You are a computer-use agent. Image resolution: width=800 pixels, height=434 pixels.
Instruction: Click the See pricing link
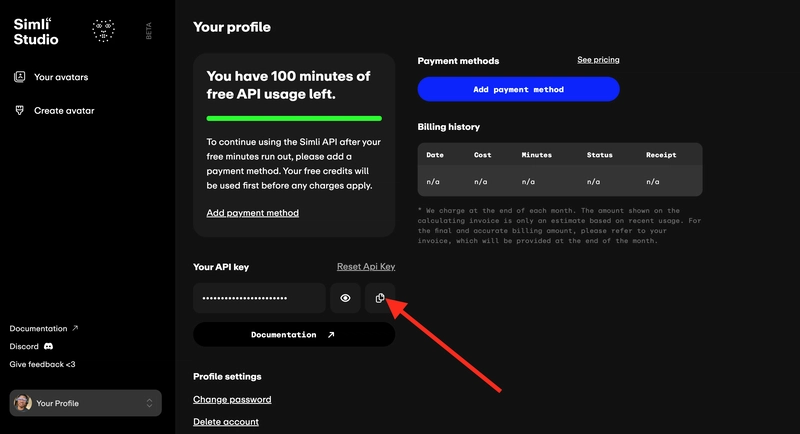coord(598,60)
